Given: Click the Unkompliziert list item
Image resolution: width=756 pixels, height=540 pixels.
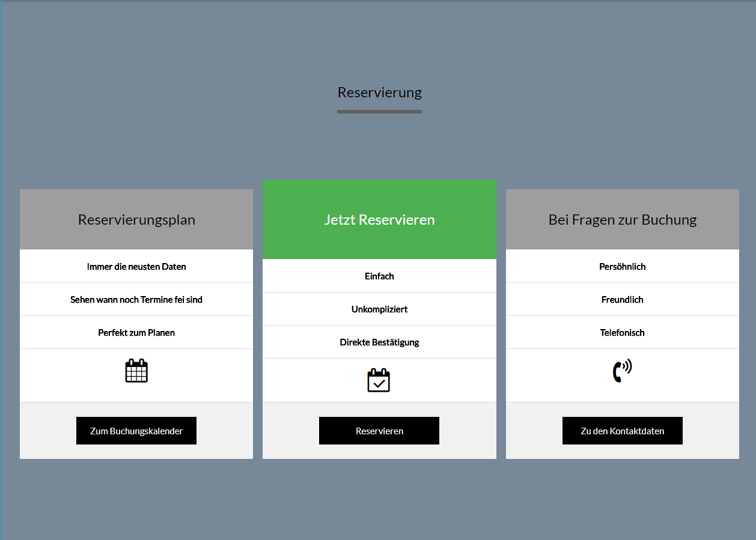Looking at the screenshot, I should coord(379,309).
